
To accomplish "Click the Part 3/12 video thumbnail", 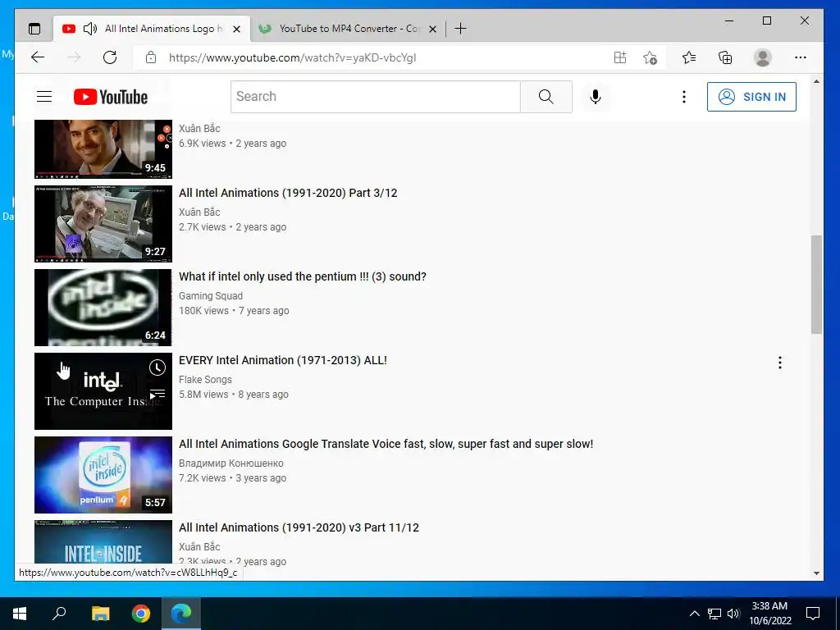I will (103, 224).
